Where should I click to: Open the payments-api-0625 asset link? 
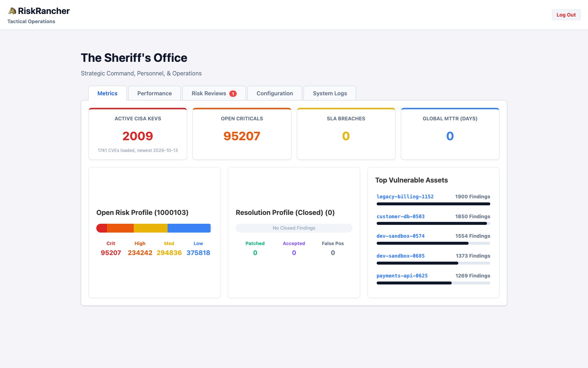click(x=402, y=276)
